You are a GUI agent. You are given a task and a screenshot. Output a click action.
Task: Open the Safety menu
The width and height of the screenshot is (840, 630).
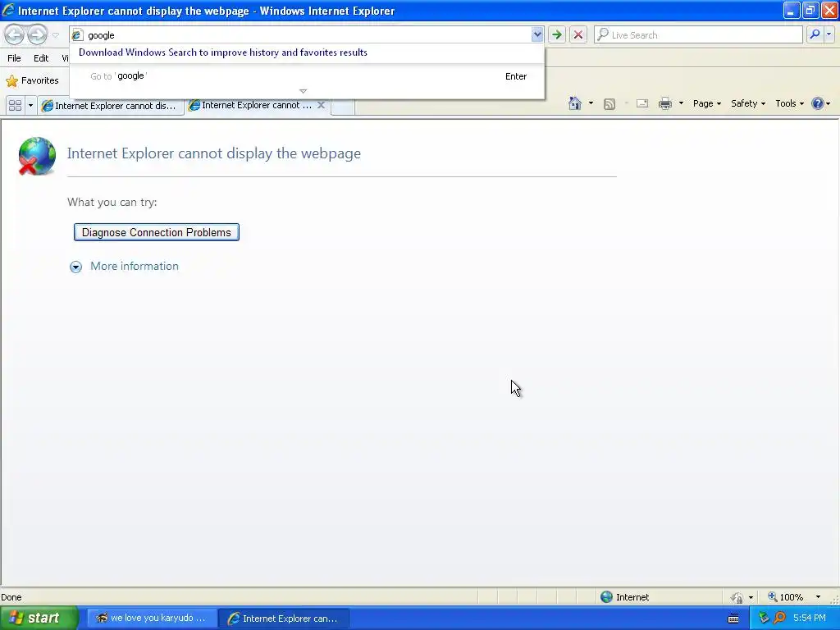(x=748, y=103)
